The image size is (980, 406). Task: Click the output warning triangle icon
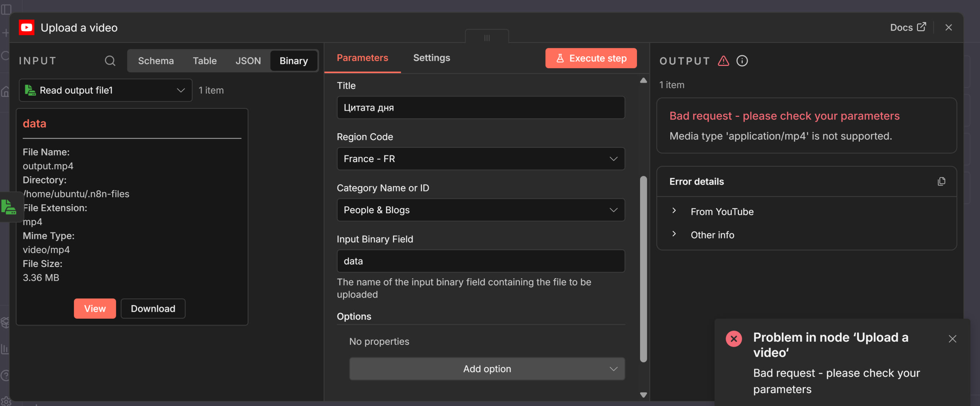(x=723, y=61)
